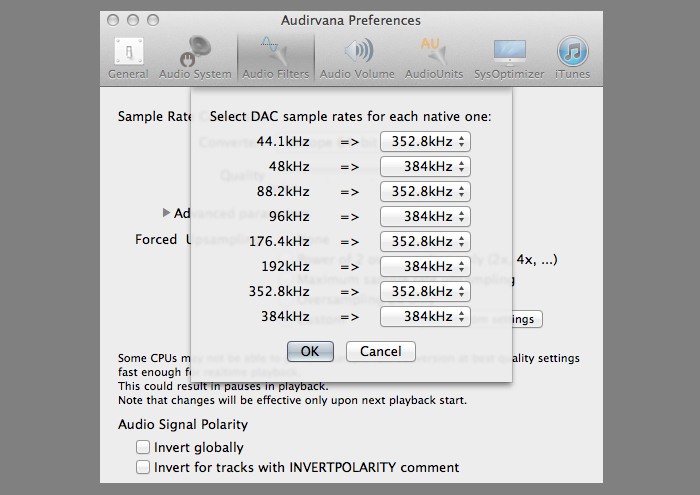Open the iTunes preferences pane
Viewport: 700px width, 495px height.
tap(572, 58)
